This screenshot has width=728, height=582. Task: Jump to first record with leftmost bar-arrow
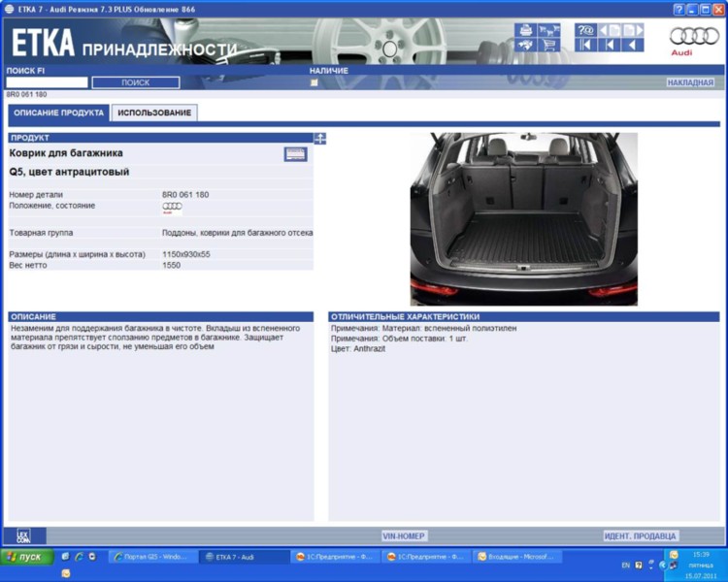(585, 45)
